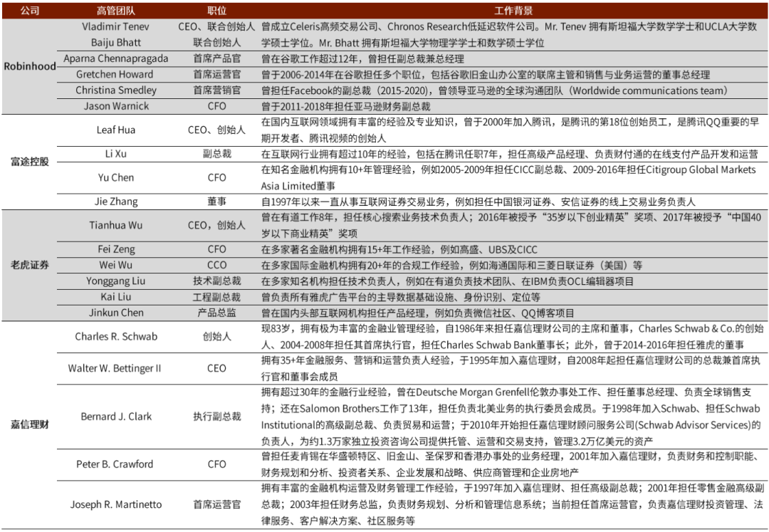
Task: Click the 高管团队 column header
Action: pyautogui.click(x=116, y=10)
